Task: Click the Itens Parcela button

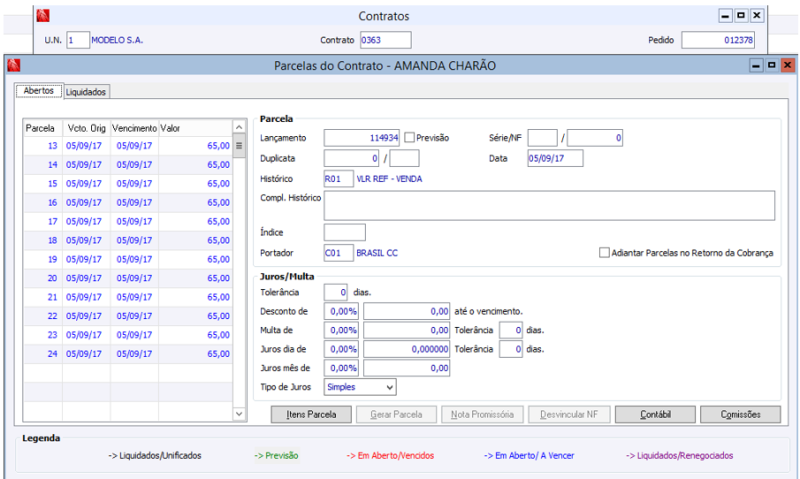Action: tap(312, 413)
